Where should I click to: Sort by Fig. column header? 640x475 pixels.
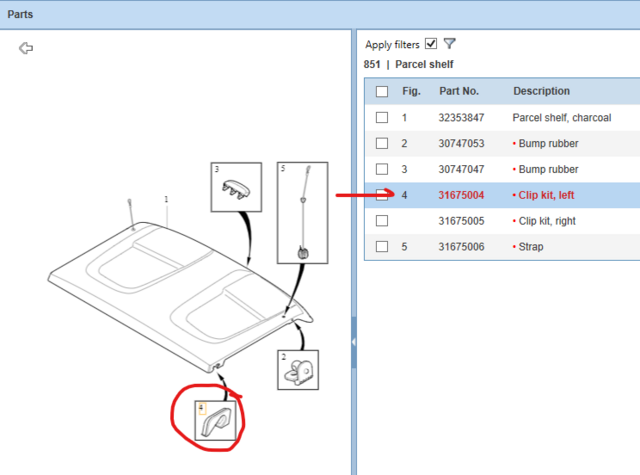coord(411,92)
